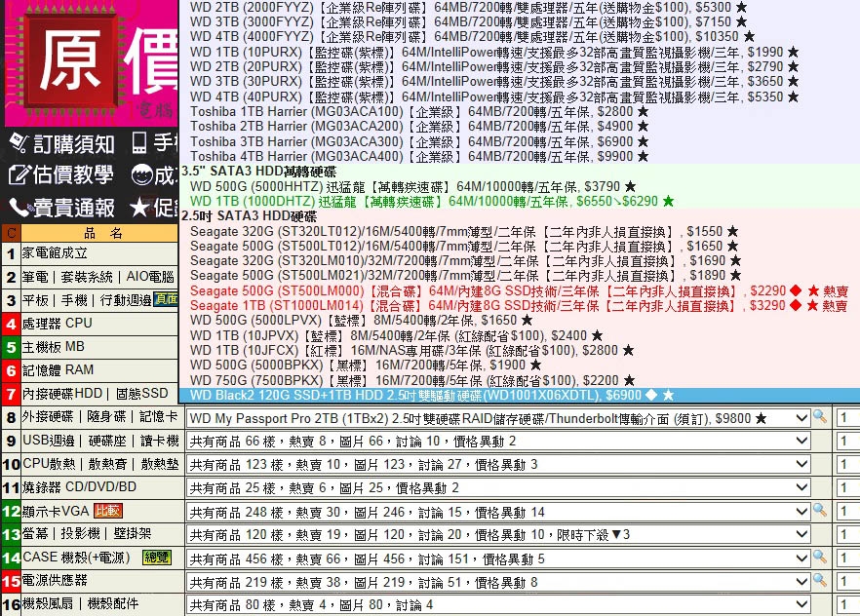The width and height of the screenshot is (860, 616).
Task: Select the highlighted WD Black2 120G SSD+1TB option
Action: pos(520,395)
